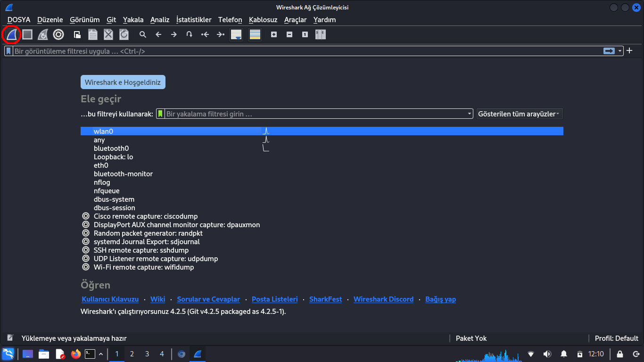Open the capture filter history dropdown arrow

(x=470, y=114)
